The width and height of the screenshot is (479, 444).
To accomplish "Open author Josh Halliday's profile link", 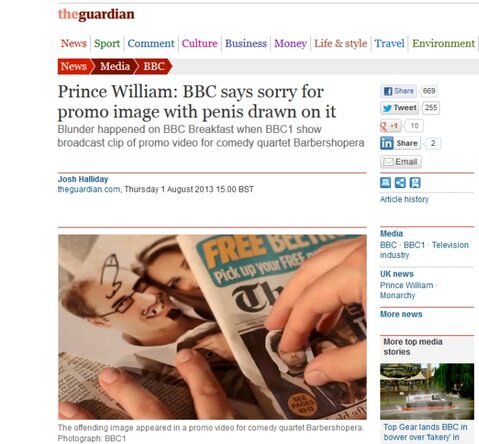I will click(83, 179).
